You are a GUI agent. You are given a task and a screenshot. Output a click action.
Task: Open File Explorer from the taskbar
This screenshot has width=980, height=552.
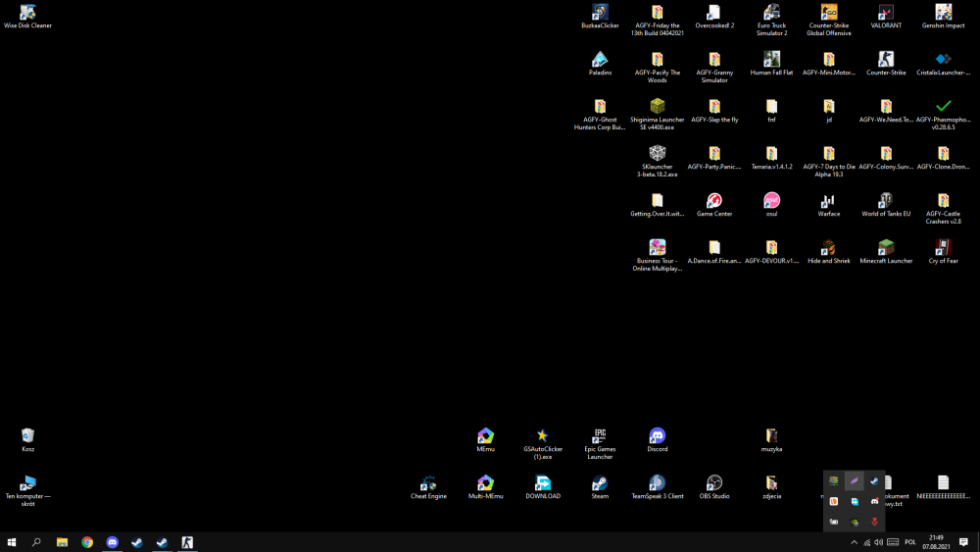click(62, 542)
